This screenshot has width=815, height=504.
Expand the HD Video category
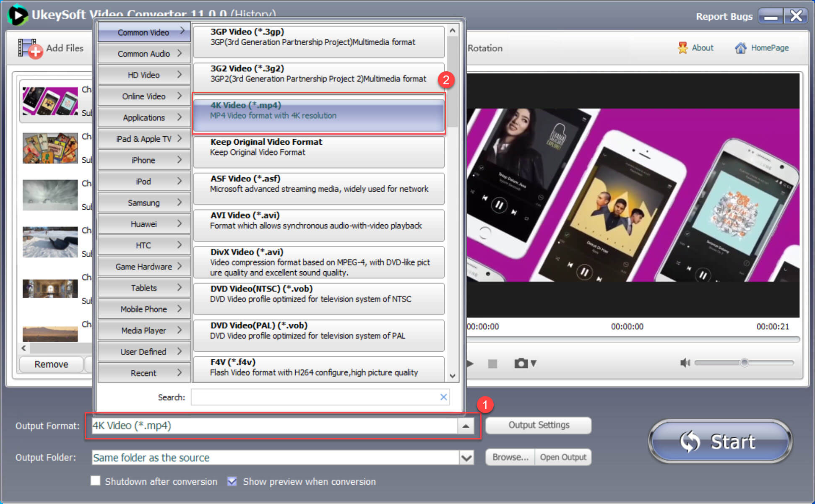[x=144, y=74]
